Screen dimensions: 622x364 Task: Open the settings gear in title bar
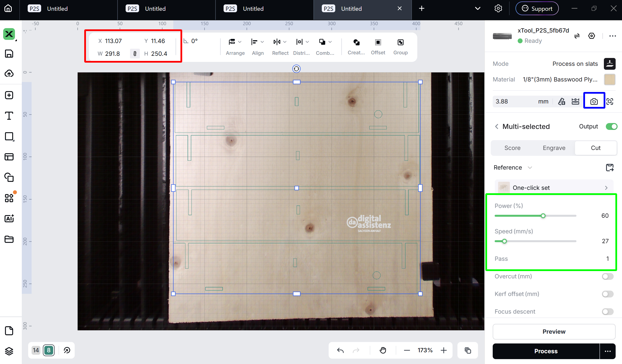pyautogui.click(x=498, y=8)
